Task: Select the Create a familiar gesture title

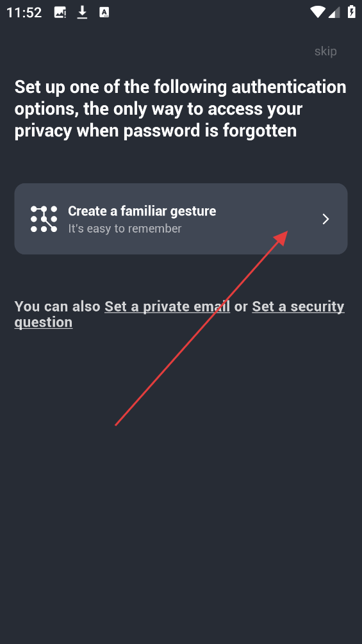Action: (x=142, y=211)
